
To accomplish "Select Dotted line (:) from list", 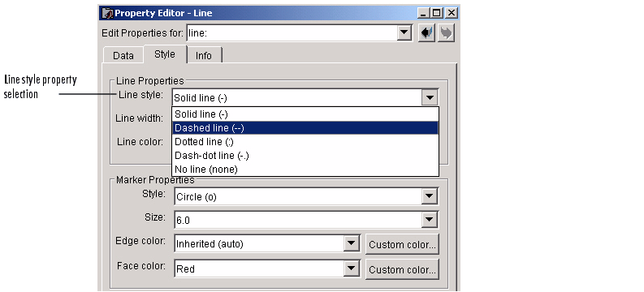I will click(305, 141).
